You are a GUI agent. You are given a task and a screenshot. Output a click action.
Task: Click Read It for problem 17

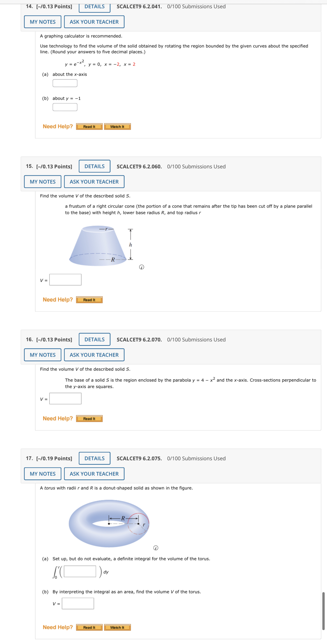tap(89, 627)
